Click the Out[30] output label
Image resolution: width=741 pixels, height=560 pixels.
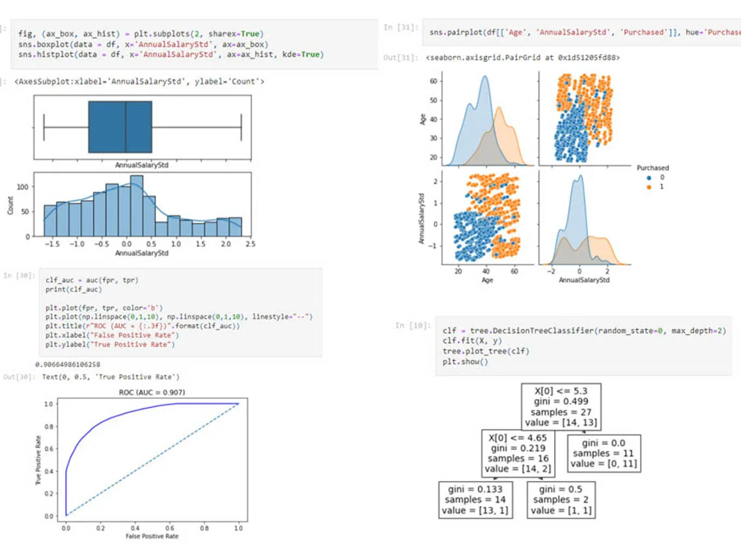(x=18, y=376)
